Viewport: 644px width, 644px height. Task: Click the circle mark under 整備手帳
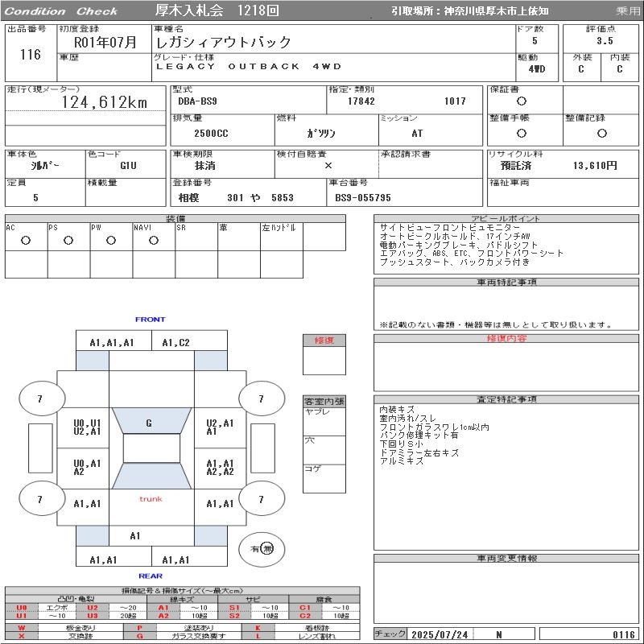[x=522, y=133]
